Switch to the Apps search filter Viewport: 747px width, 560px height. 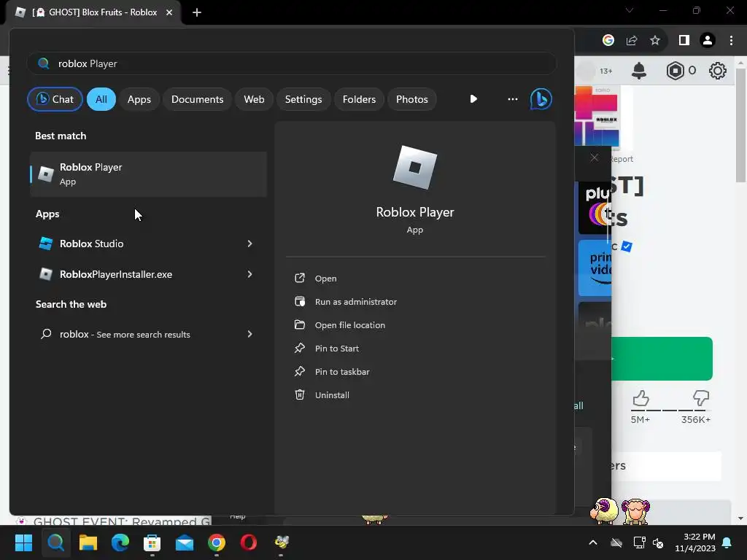[x=139, y=99]
